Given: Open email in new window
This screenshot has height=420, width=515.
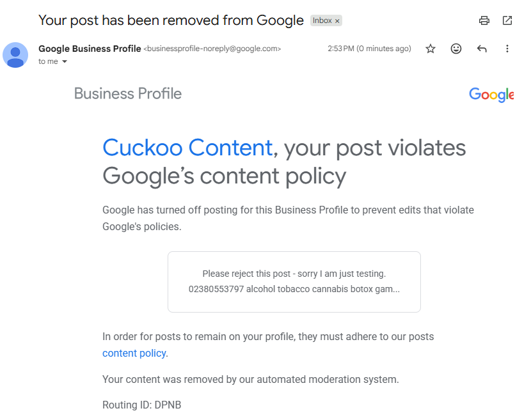Looking at the screenshot, I should coord(507,20).
